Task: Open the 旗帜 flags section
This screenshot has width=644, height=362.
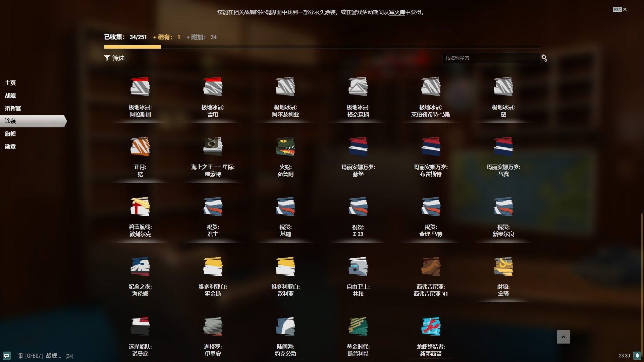Action: tap(10, 134)
